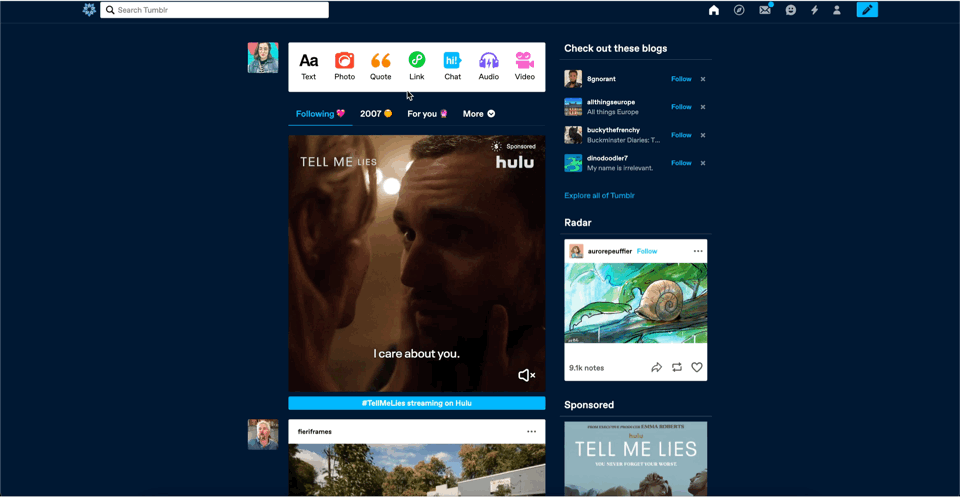Create a Quote post
This screenshot has width=960, height=497.
[x=380, y=67]
